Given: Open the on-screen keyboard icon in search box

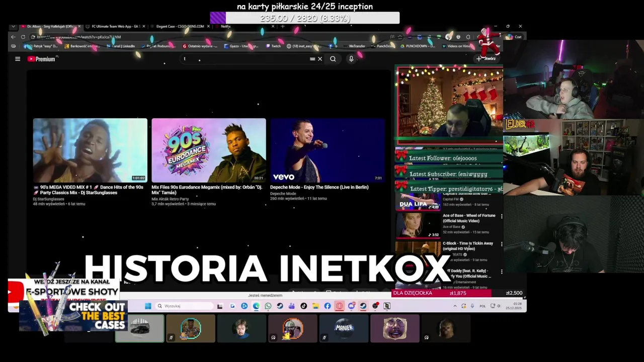Looking at the screenshot, I should (312, 59).
